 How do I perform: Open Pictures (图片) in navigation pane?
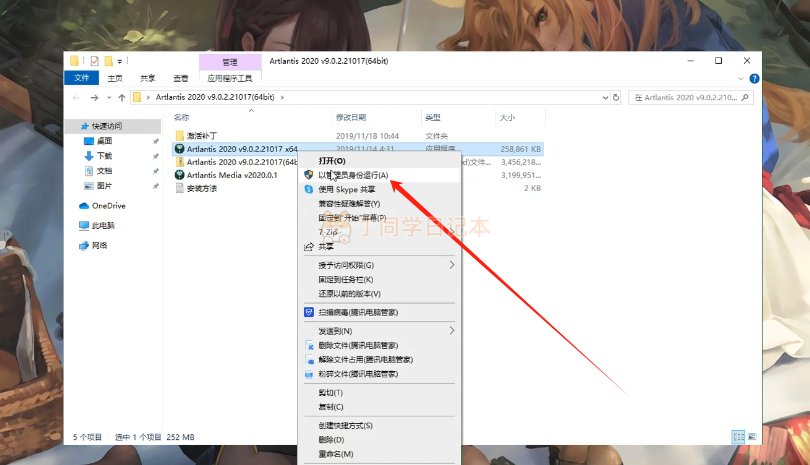pos(104,185)
